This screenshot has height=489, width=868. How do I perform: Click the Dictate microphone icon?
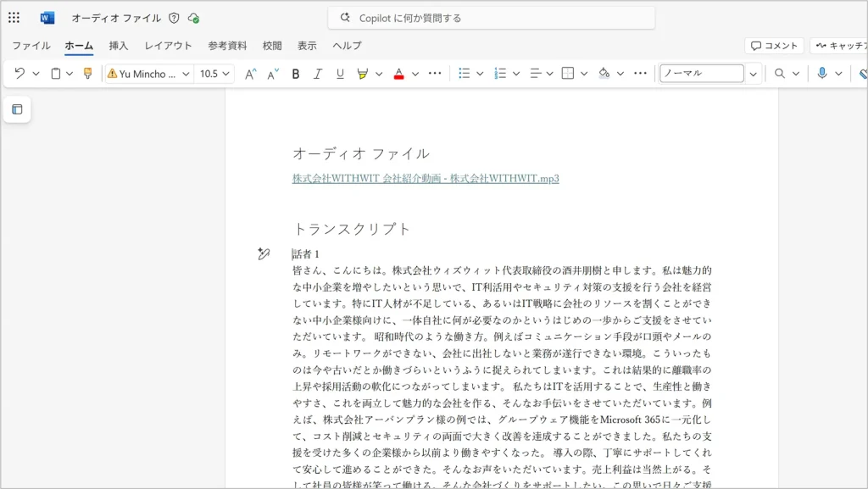tap(821, 74)
